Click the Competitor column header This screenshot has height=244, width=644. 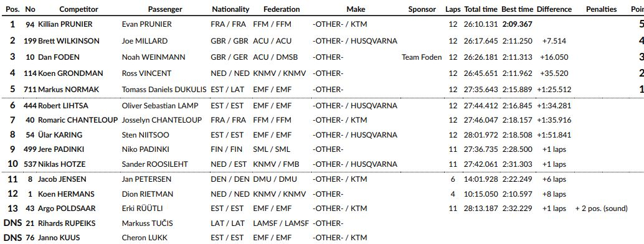click(78, 9)
